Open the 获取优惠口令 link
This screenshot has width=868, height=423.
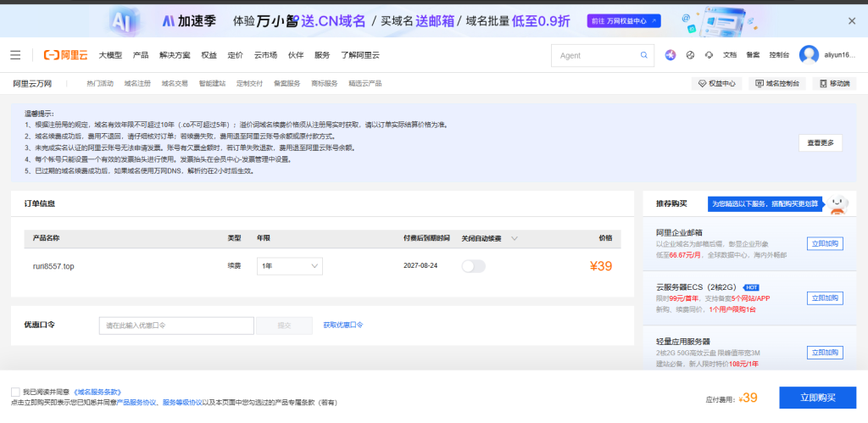[x=343, y=325]
